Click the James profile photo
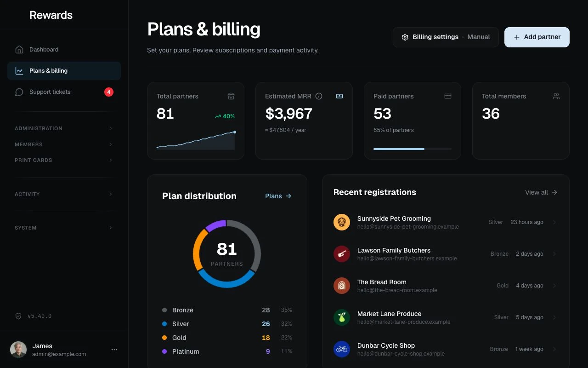The height and width of the screenshot is (368, 588). point(18,350)
